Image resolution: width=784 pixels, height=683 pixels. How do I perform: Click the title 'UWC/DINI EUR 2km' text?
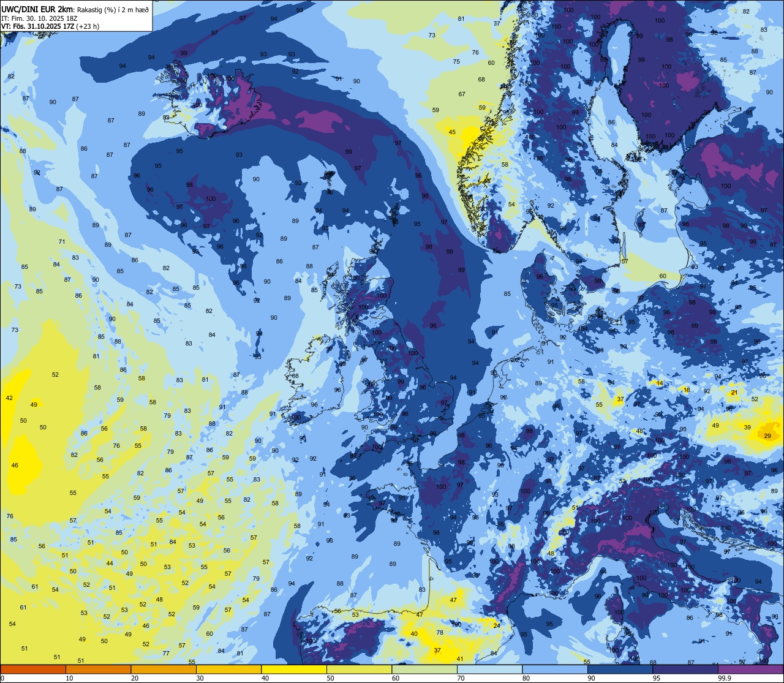pos(37,9)
